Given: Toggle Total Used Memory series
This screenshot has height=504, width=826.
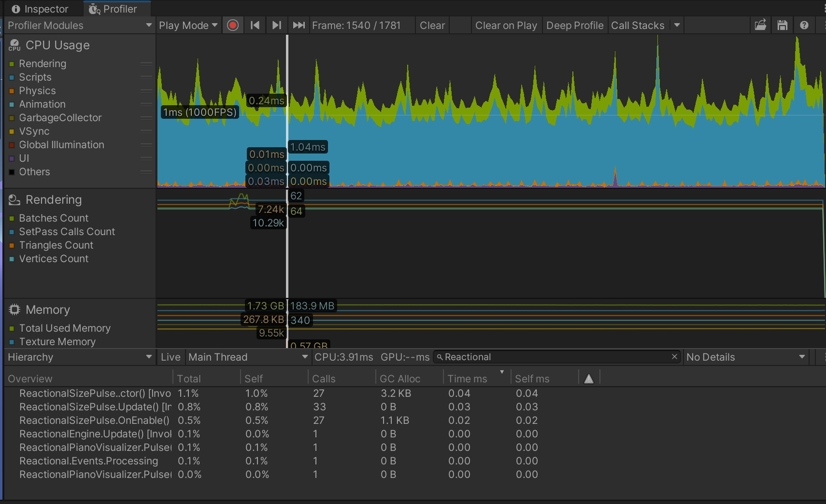Looking at the screenshot, I should point(12,328).
